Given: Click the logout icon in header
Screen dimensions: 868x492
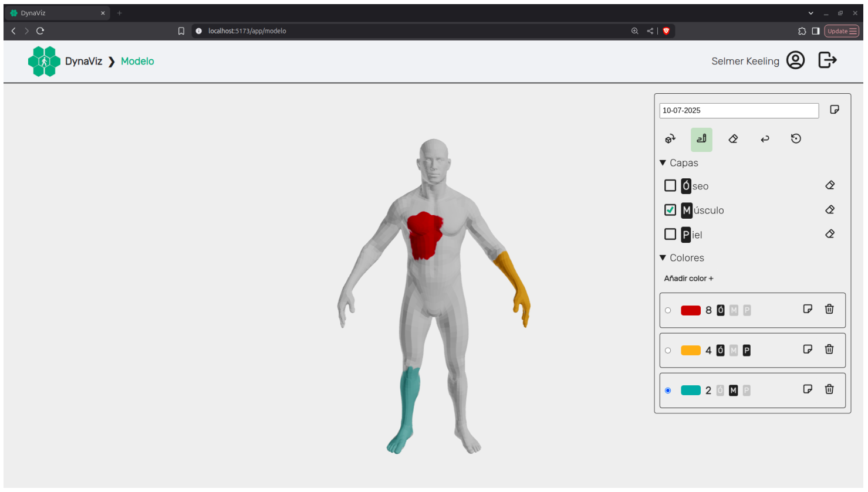Looking at the screenshot, I should [828, 60].
